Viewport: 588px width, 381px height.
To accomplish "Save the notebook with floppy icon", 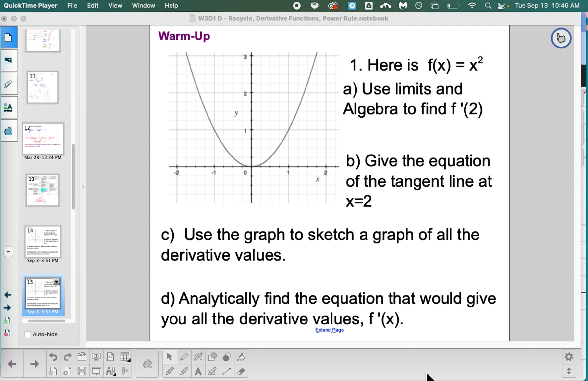I will point(82,371).
